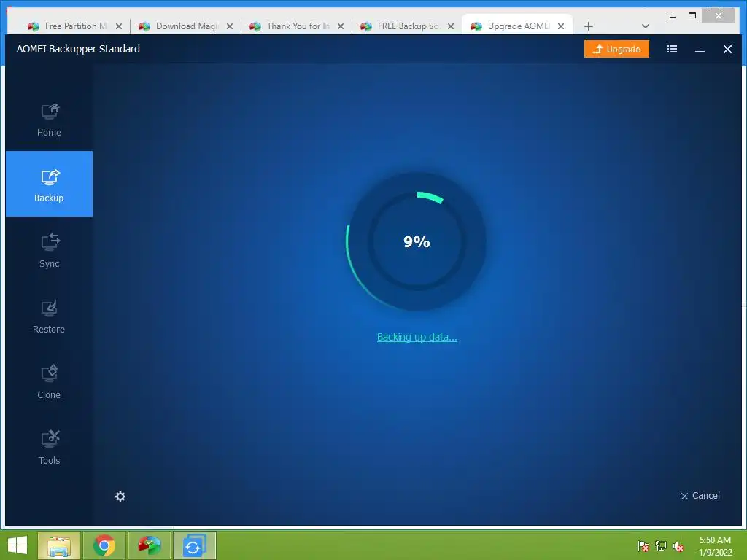Minimize the AOMEI Backupper window

pyautogui.click(x=700, y=49)
